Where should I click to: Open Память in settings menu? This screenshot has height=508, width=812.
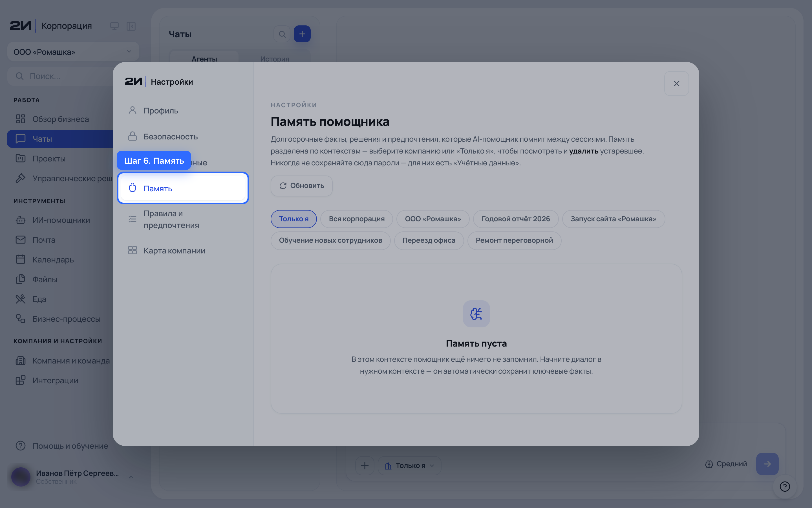coord(182,188)
